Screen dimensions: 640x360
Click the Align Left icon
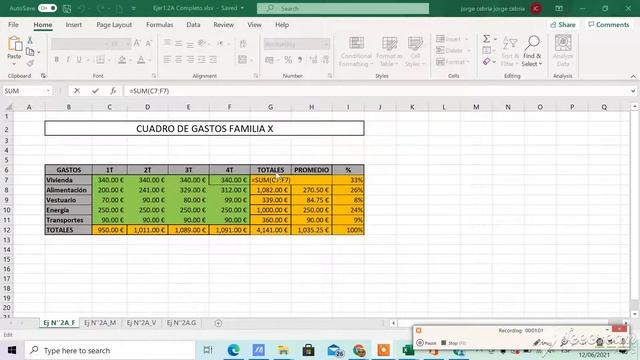point(167,60)
